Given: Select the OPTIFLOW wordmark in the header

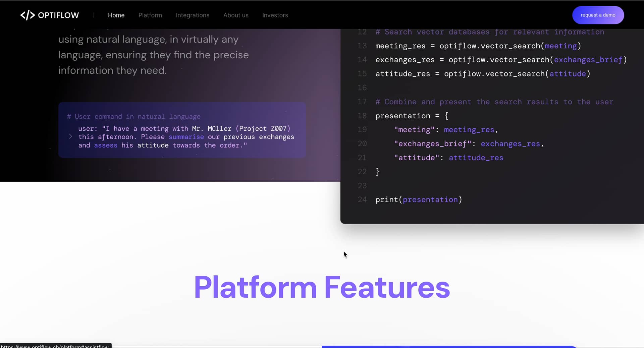Looking at the screenshot, I should coord(58,15).
